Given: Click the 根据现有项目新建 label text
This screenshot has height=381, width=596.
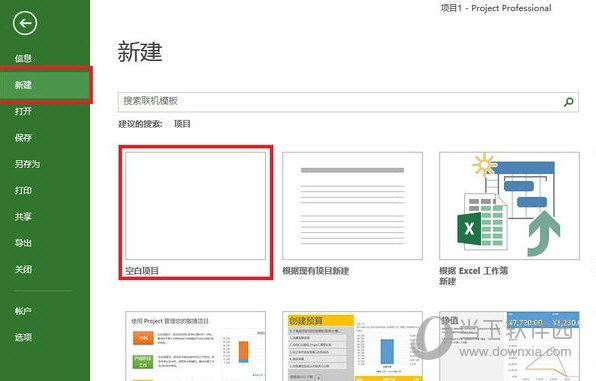Looking at the screenshot, I should [x=315, y=271].
